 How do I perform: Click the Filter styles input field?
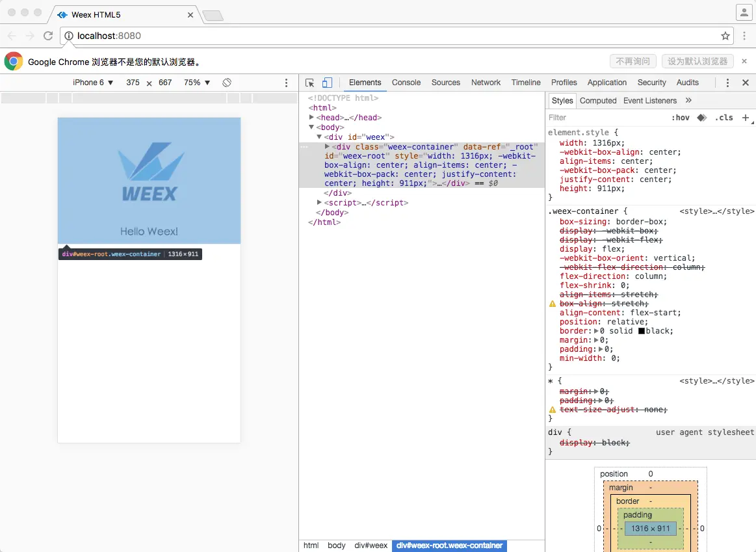[606, 118]
